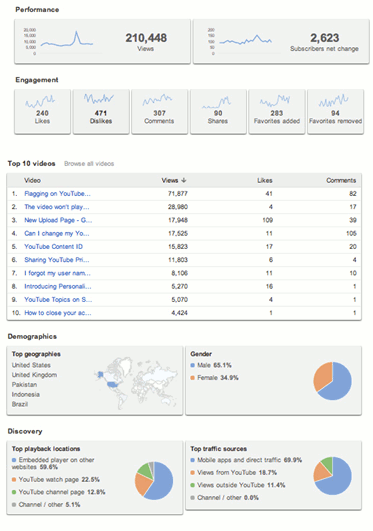Viewport: 373px width, 531px height.
Task: Select United Kingdom in Top geographies
Action: point(34,375)
